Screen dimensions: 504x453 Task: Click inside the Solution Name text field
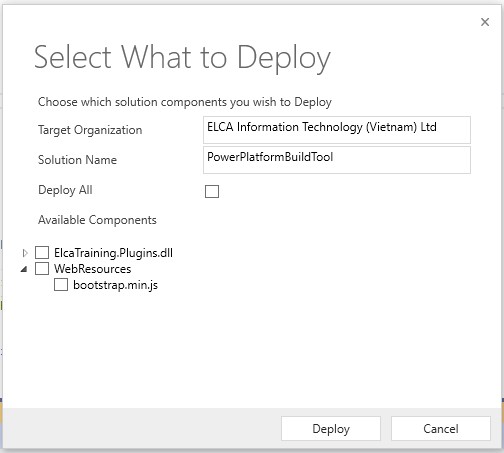click(x=337, y=160)
